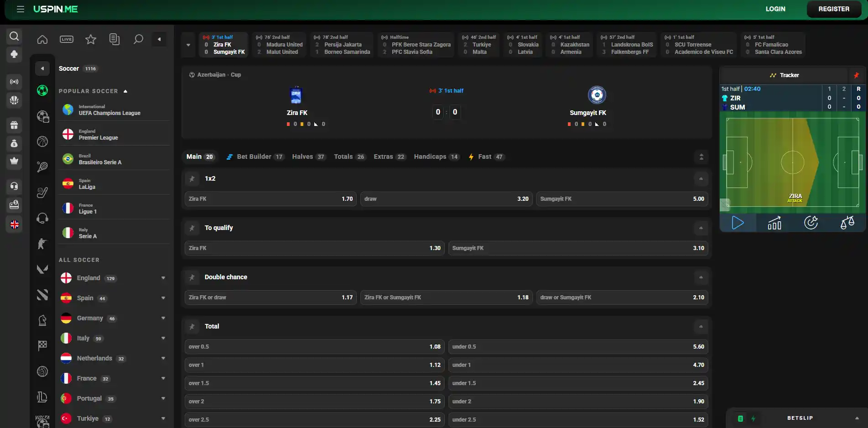Collapse the To qualify market section
Image resolution: width=868 pixels, height=428 pixels.
point(701,228)
